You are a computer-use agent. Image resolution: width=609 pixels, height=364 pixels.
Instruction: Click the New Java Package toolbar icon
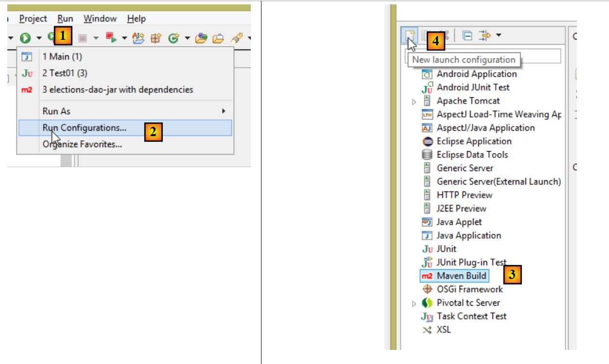(x=156, y=38)
